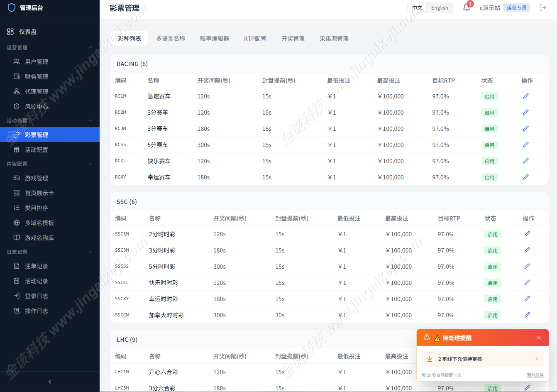Image resolution: width=557 pixels, height=392 pixels.
Task: Collapse the 活动彩票 sidebar group
Action: pos(90,121)
